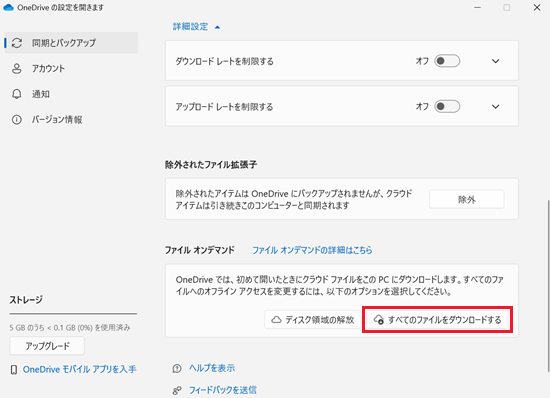
Task: Expand the アップロード レートを制限する chevron
Action: (x=495, y=106)
